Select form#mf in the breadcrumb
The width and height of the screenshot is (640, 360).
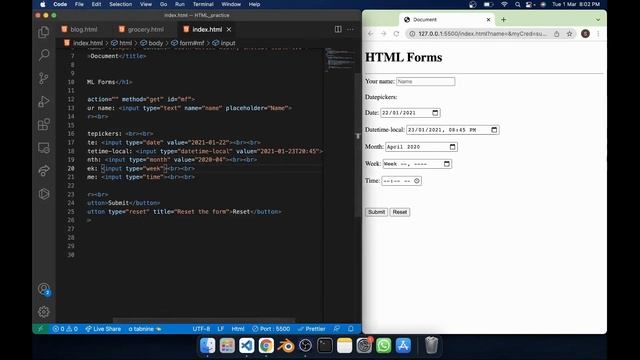click(x=188, y=43)
